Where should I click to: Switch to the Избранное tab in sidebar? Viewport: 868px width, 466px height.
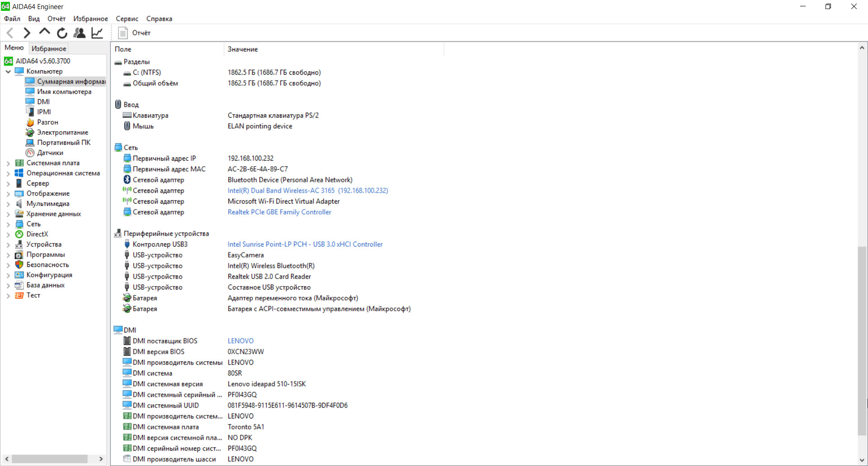49,48
